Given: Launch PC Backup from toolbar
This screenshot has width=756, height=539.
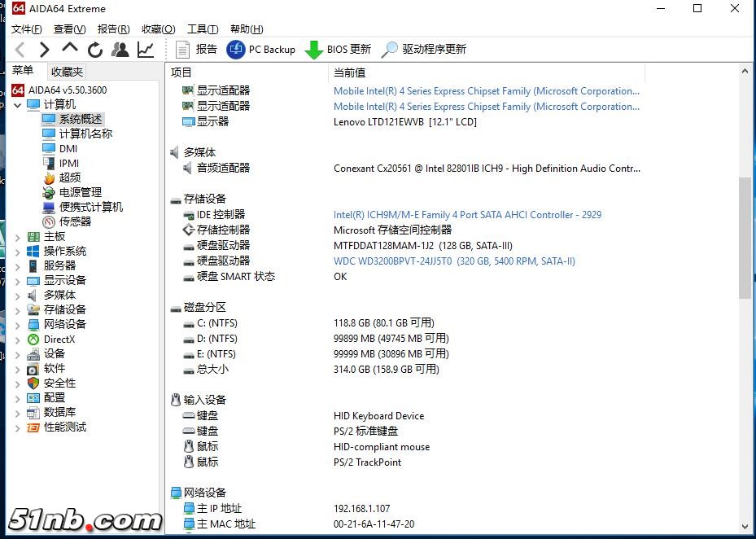Looking at the screenshot, I should [x=261, y=50].
